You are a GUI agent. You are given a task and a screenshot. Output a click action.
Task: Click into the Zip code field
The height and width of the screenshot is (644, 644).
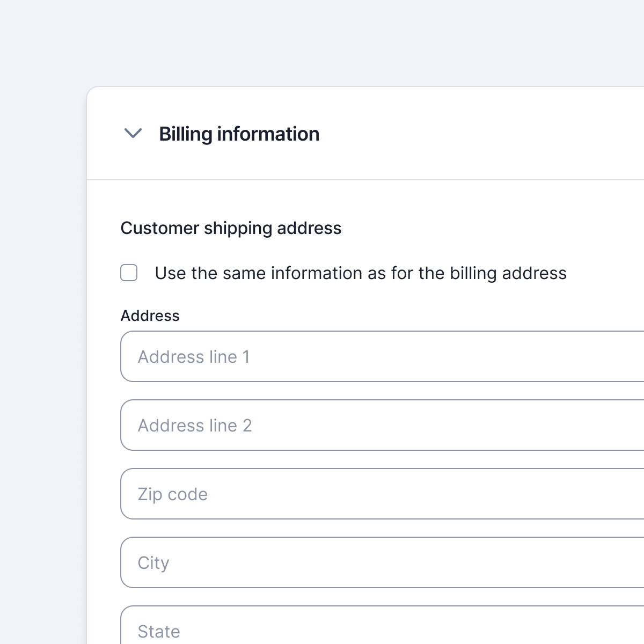point(382,494)
